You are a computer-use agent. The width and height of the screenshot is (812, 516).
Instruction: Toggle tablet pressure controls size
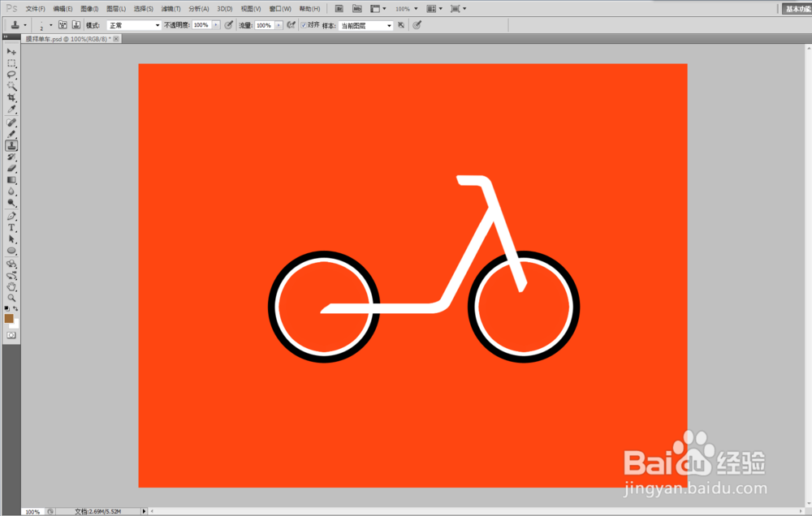coord(417,25)
